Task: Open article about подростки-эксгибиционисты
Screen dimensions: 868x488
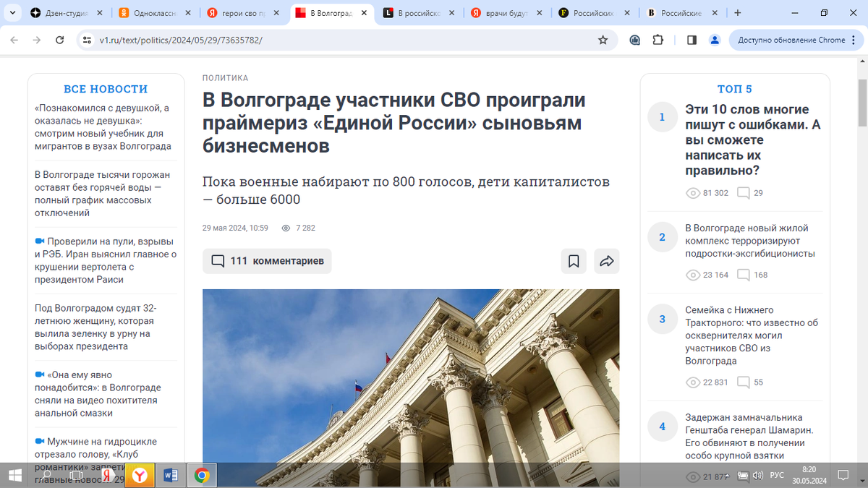Action: (x=750, y=241)
